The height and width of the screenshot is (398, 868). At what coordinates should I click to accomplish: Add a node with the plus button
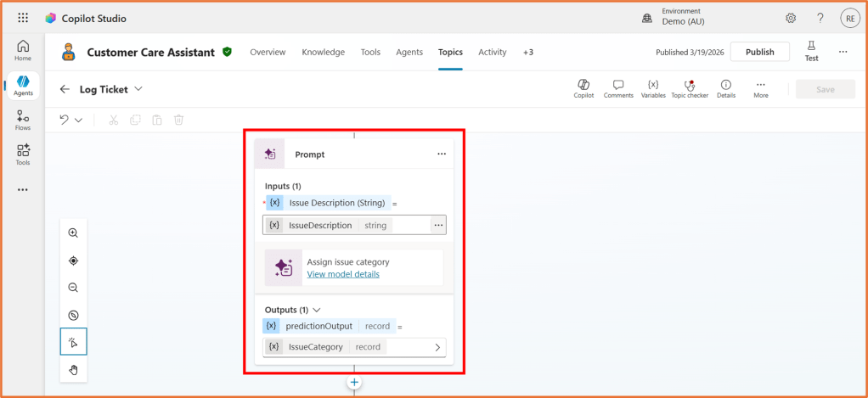point(354,382)
